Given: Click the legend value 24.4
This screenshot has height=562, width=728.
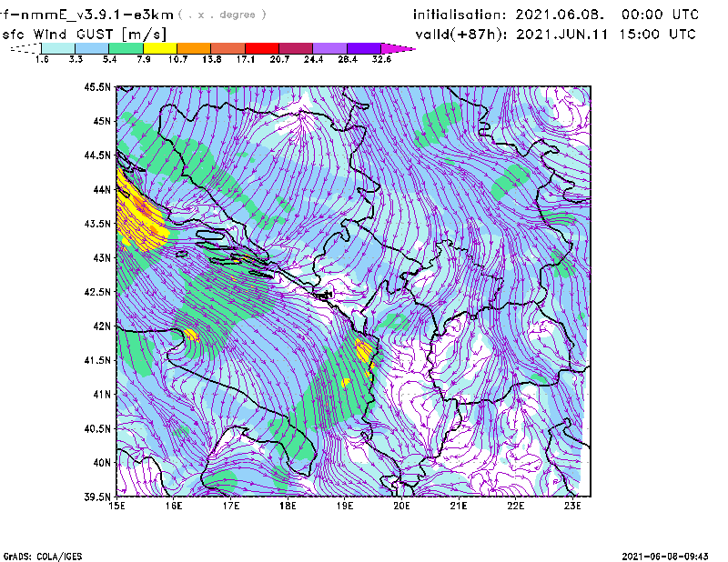Looking at the screenshot, I should click(x=313, y=59).
